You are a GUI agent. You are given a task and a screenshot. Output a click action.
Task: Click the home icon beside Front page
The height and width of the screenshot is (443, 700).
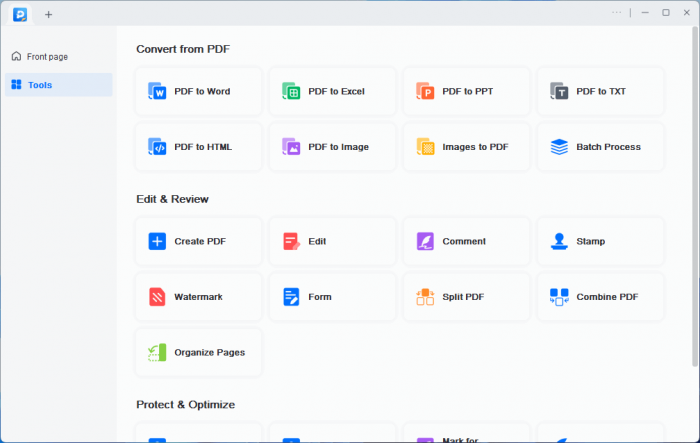pyautogui.click(x=17, y=56)
